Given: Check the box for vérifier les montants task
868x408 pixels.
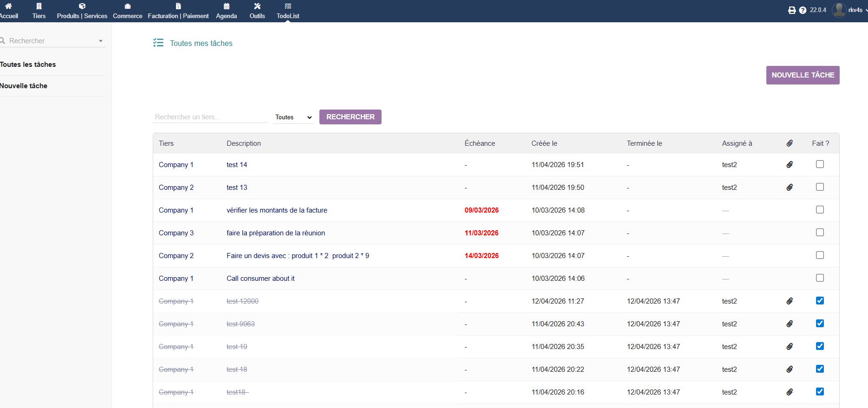Looking at the screenshot, I should pyautogui.click(x=820, y=210).
